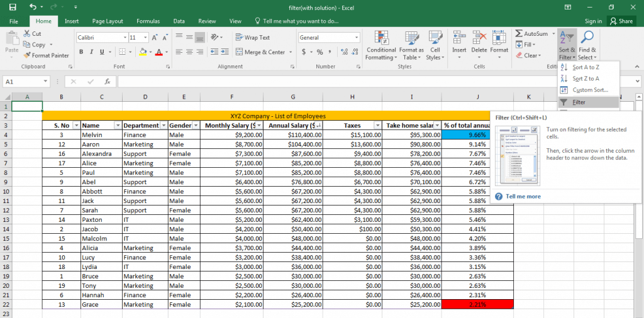Click the AutoSum sigma icon
This screenshot has width=644, height=318.
pos(519,34)
